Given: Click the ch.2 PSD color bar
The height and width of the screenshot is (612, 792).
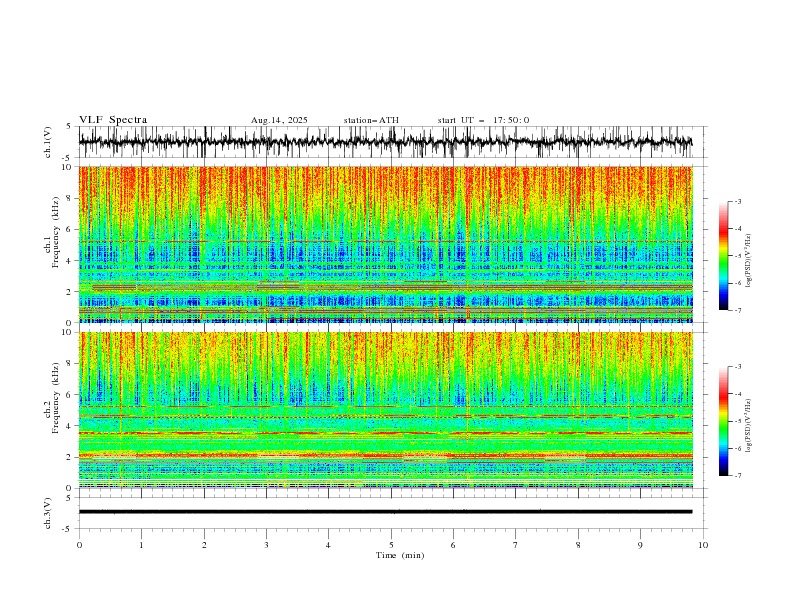Looking at the screenshot, I should pos(723,421).
